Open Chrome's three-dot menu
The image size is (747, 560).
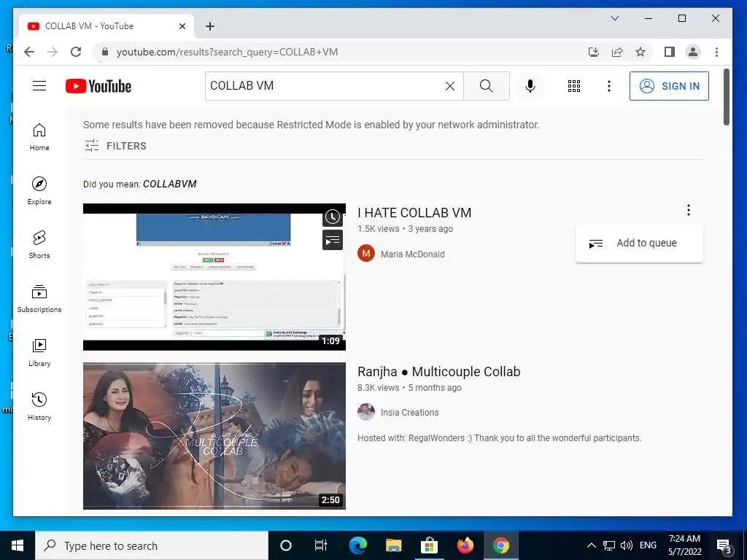click(x=716, y=52)
